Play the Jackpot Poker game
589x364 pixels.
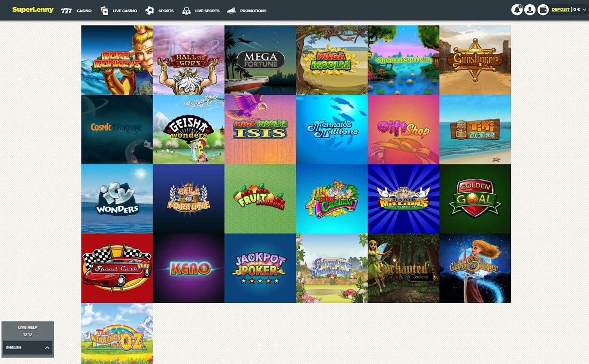click(260, 268)
